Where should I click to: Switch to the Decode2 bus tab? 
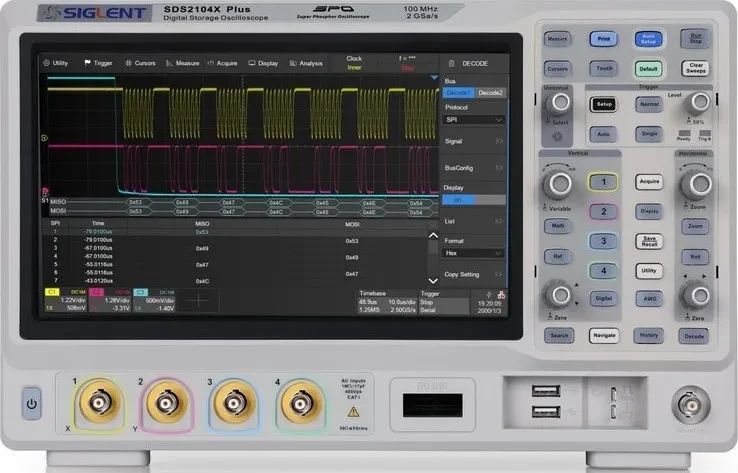pos(490,93)
